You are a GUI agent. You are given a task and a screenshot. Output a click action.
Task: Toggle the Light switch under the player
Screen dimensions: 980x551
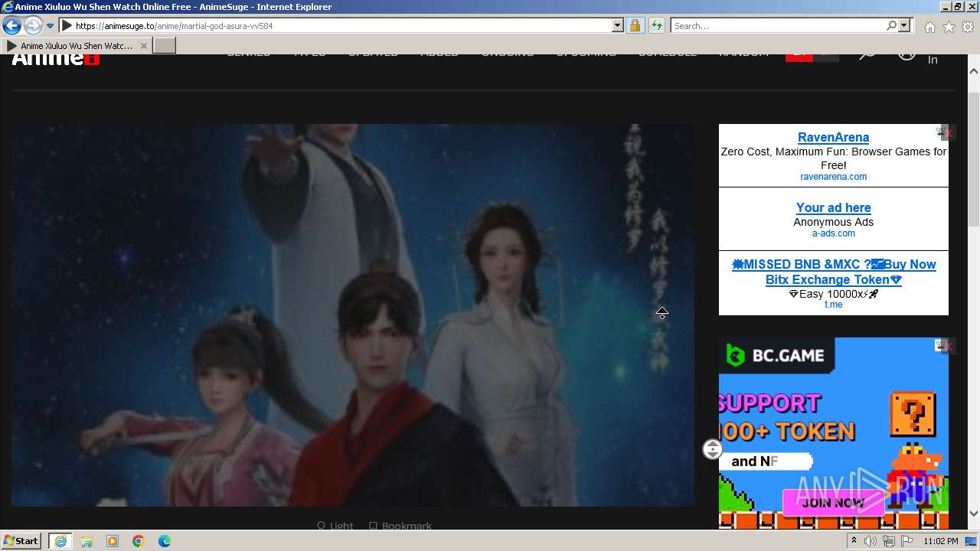335,526
